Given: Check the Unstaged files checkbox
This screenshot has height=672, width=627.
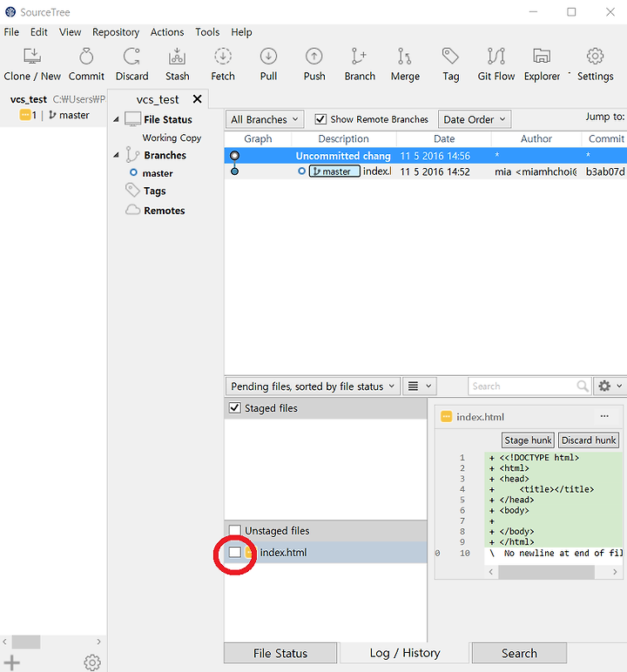Looking at the screenshot, I should (234, 531).
